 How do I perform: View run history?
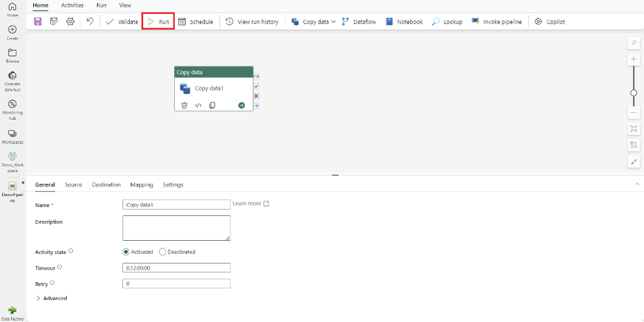[253, 22]
